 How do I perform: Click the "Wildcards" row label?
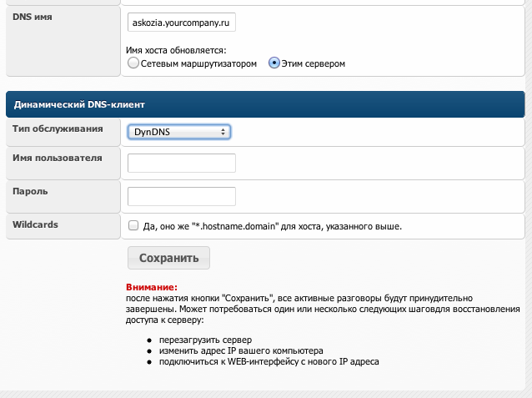pos(36,224)
